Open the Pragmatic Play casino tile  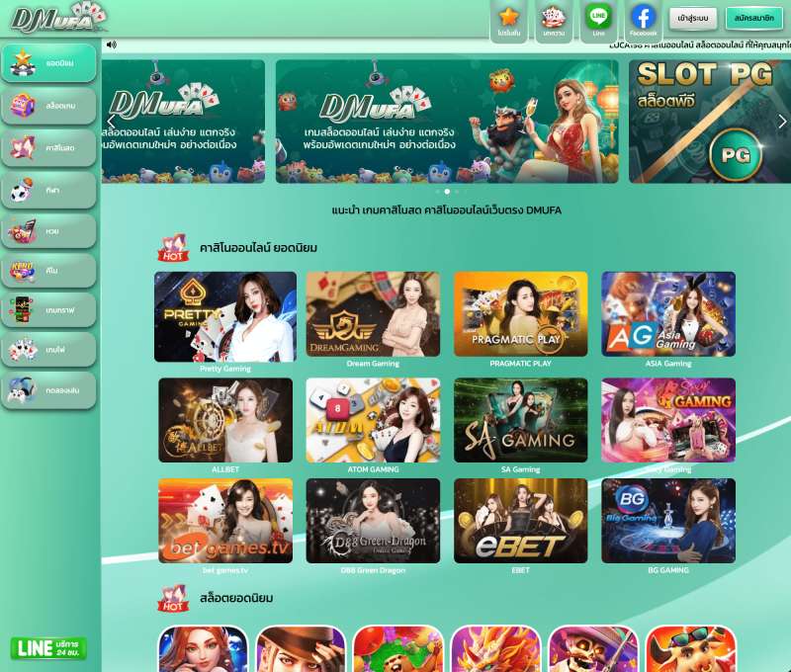(521, 314)
